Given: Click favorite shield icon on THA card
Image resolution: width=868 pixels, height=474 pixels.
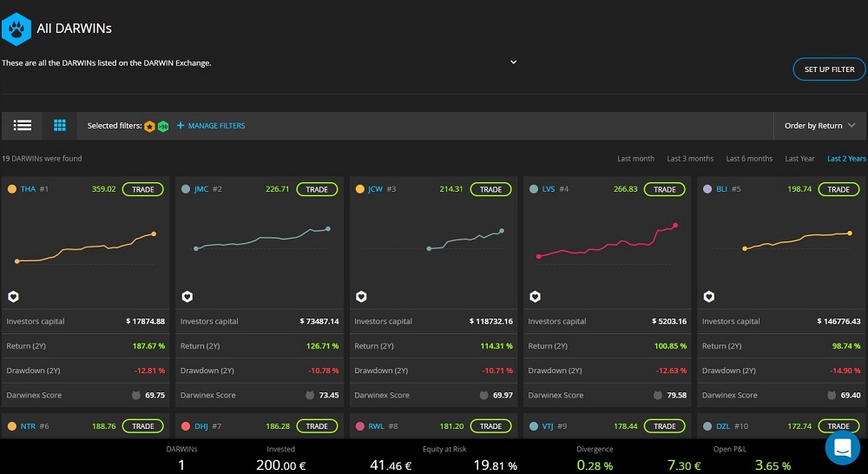Looking at the screenshot, I should pos(13,297).
